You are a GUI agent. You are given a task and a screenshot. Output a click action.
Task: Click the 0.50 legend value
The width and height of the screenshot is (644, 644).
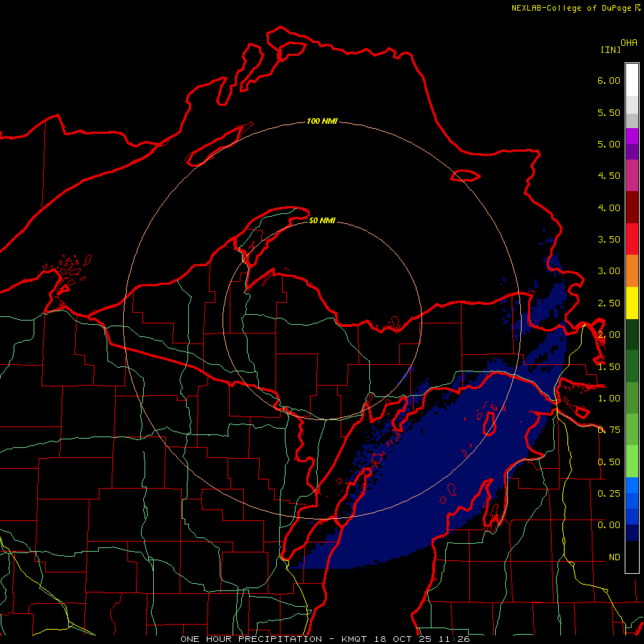coord(609,462)
